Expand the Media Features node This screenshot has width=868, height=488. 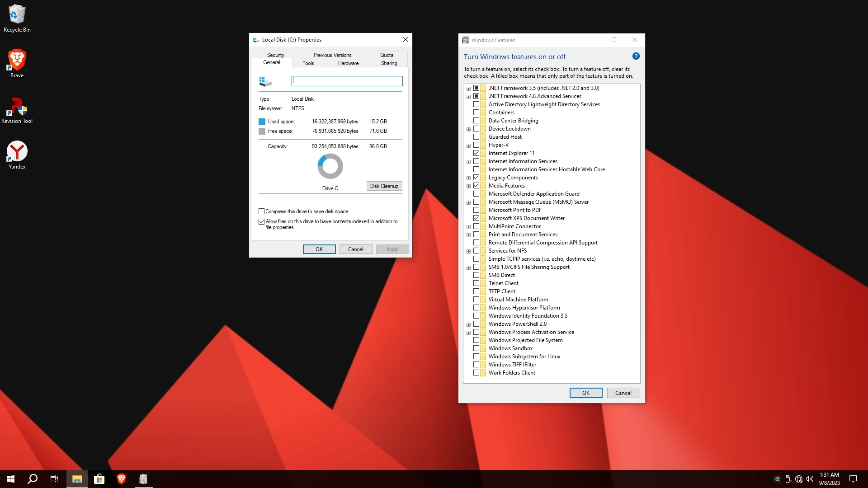pyautogui.click(x=468, y=186)
